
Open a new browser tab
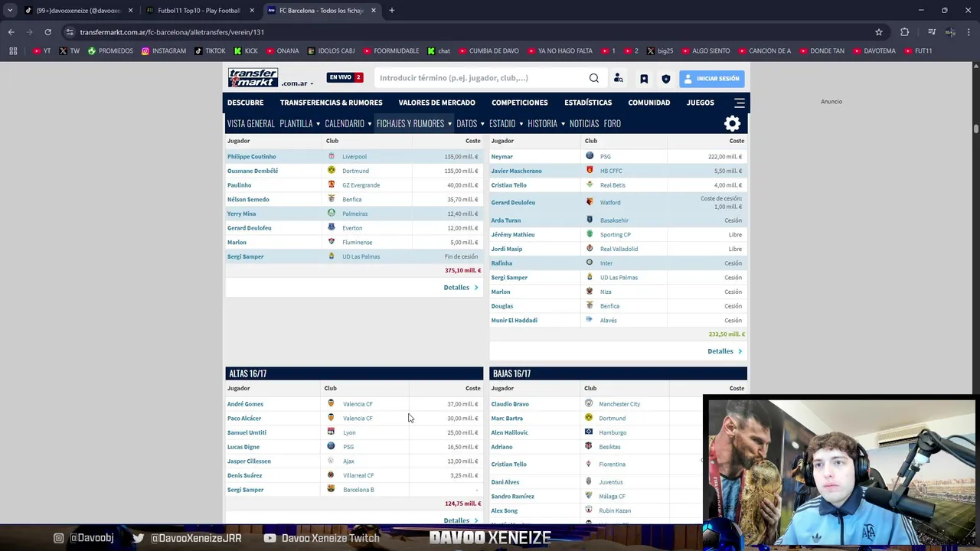[x=391, y=11]
